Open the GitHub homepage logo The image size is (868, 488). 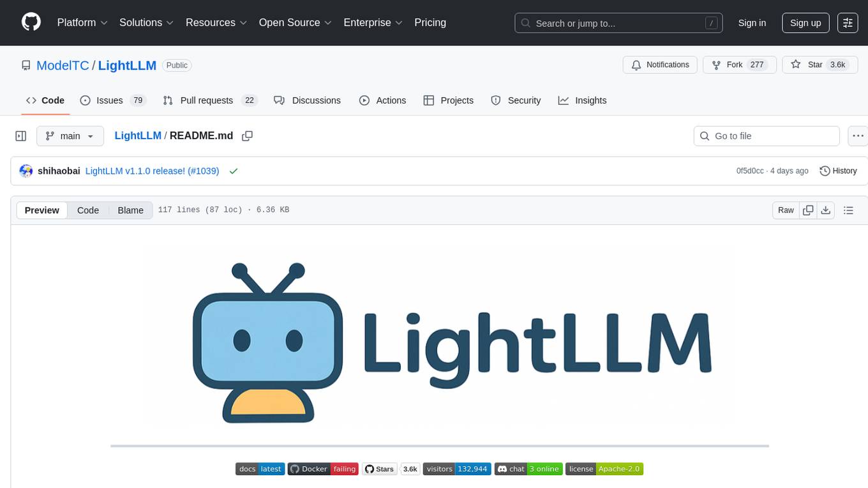[31, 22]
